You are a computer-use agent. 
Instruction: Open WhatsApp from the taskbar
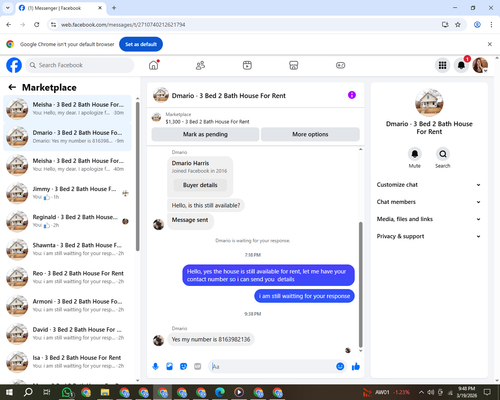(x=67, y=392)
